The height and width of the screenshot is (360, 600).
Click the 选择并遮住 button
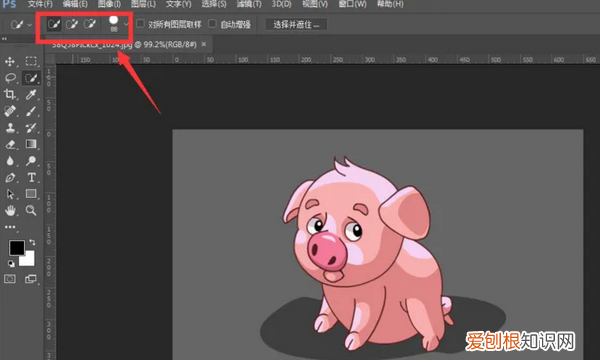pyautogui.click(x=296, y=24)
